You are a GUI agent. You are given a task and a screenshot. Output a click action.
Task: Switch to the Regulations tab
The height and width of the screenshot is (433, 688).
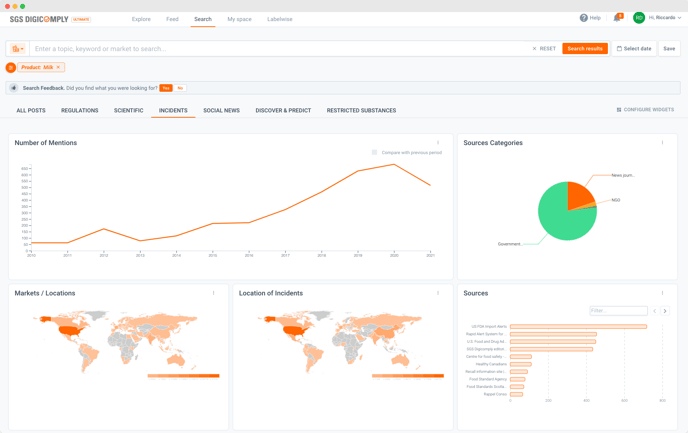80,110
